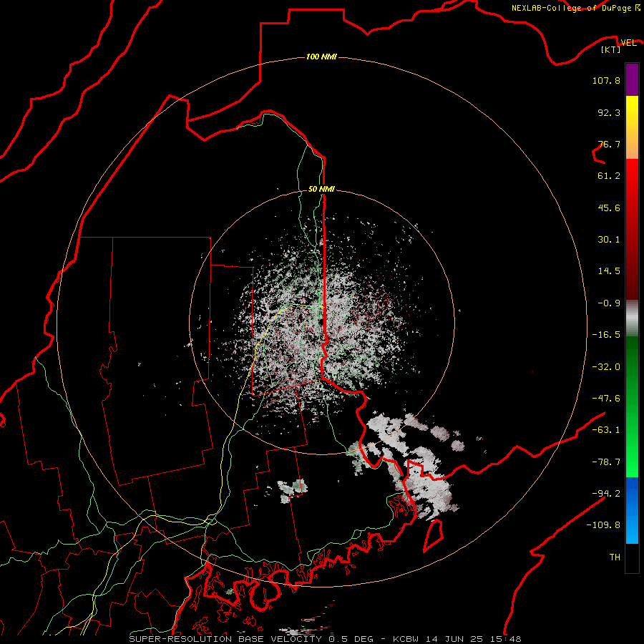
Task: Click the TH threshold label in legend
Action: 615,557
